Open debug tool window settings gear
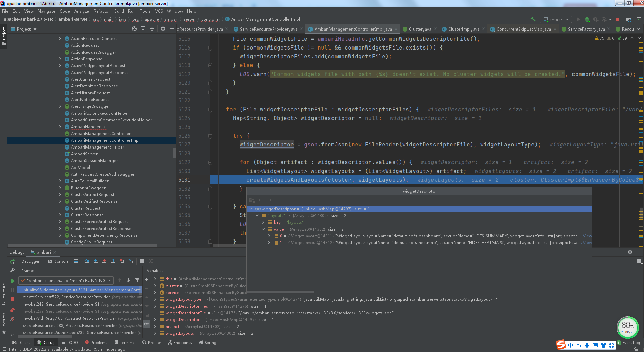The width and height of the screenshot is (644, 352). [630, 252]
